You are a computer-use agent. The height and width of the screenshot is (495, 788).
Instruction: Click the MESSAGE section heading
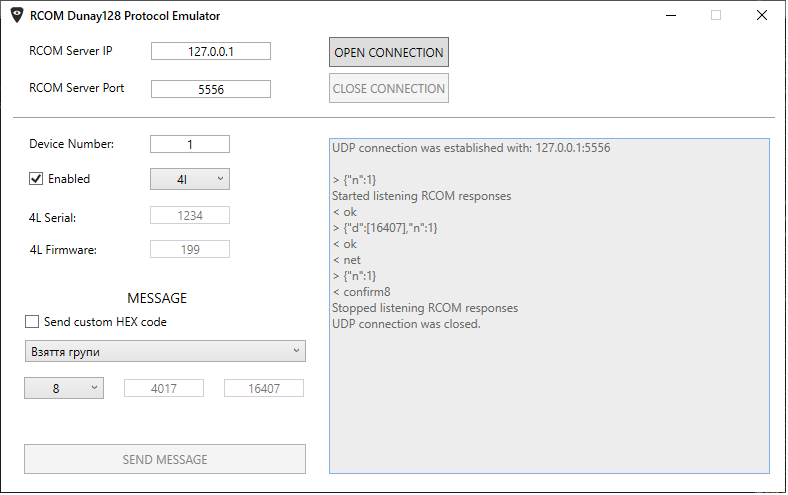(157, 298)
